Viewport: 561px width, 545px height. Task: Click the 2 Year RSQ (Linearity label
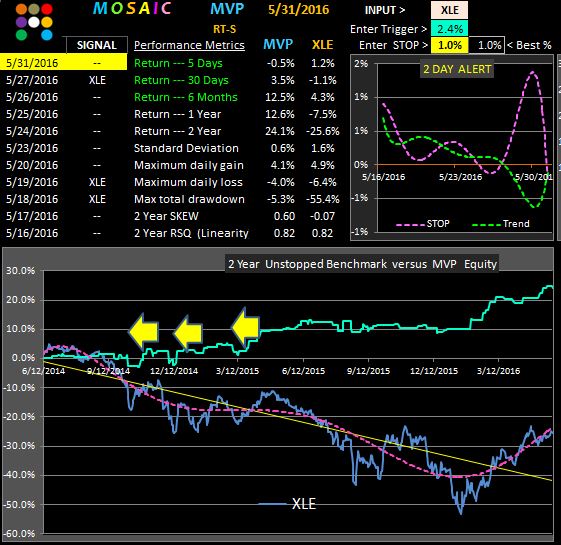pyautogui.click(x=191, y=233)
